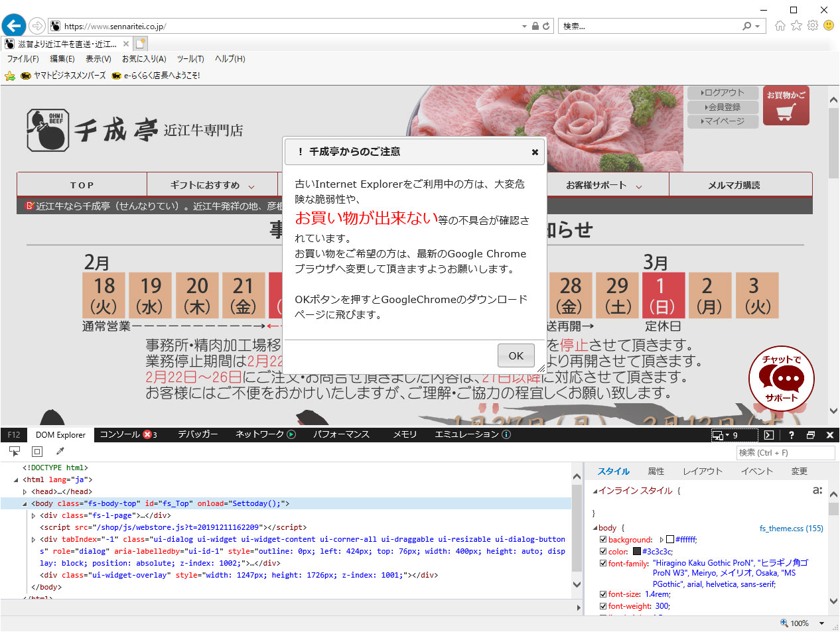Image resolution: width=840 pixels, height=632 pixels.
Task: Collapse the body fs-body-top node
Action: (25, 503)
